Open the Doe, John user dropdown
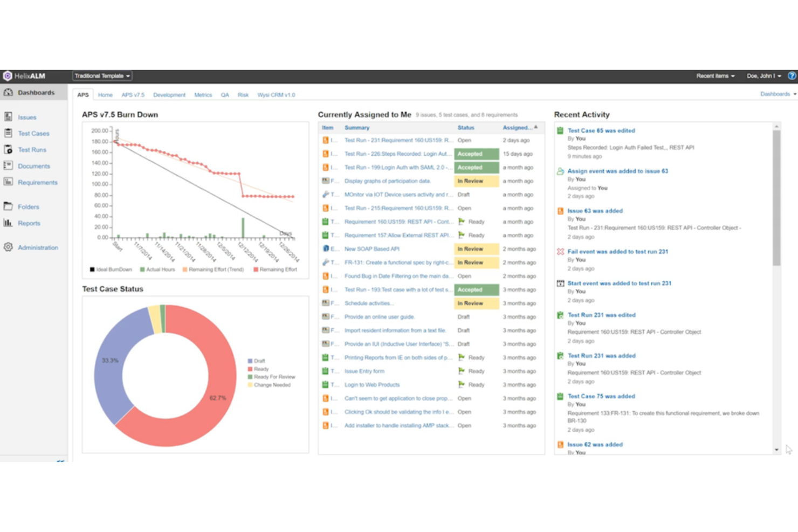 [763, 76]
